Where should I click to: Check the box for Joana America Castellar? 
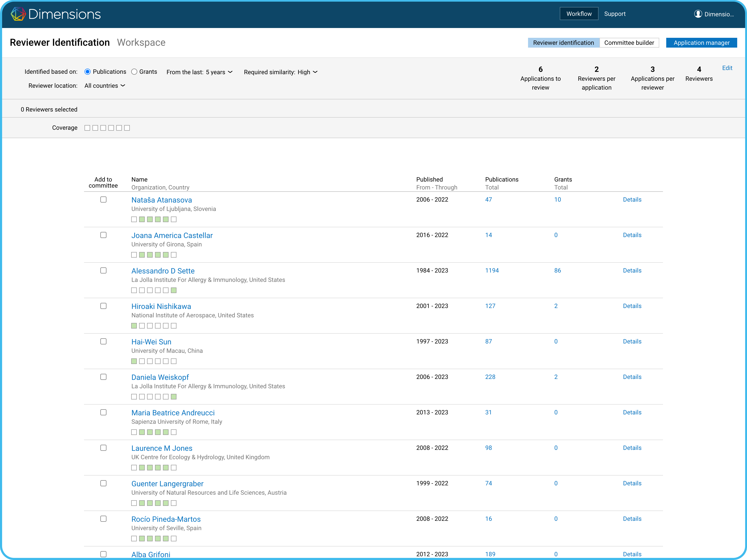pyautogui.click(x=103, y=235)
